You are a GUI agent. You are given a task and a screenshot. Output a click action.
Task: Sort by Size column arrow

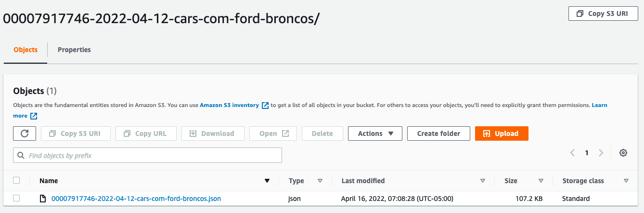click(x=541, y=181)
